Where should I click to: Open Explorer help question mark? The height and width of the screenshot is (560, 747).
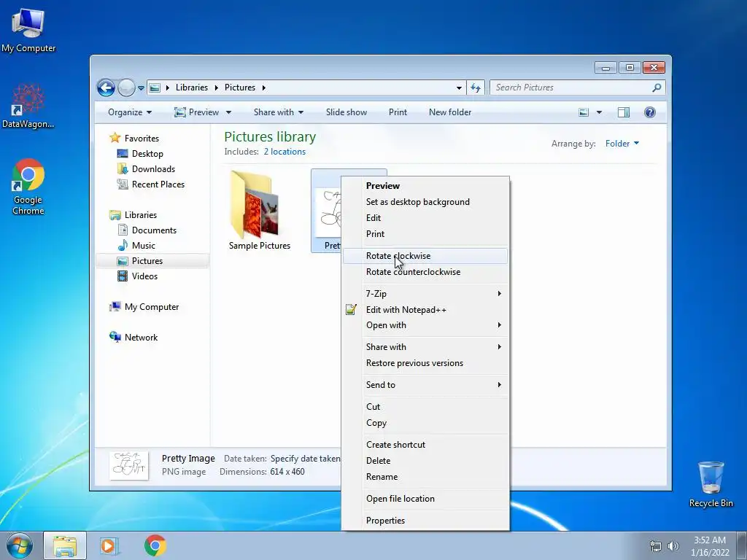tap(650, 112)
